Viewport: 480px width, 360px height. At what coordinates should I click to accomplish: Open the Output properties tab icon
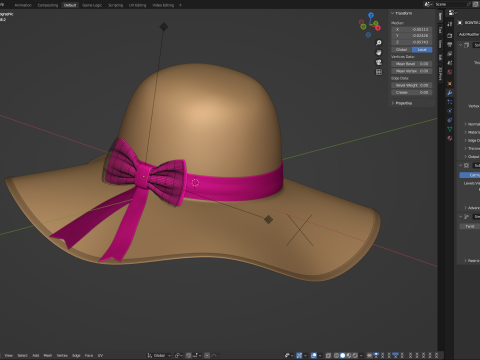point(450,45)
